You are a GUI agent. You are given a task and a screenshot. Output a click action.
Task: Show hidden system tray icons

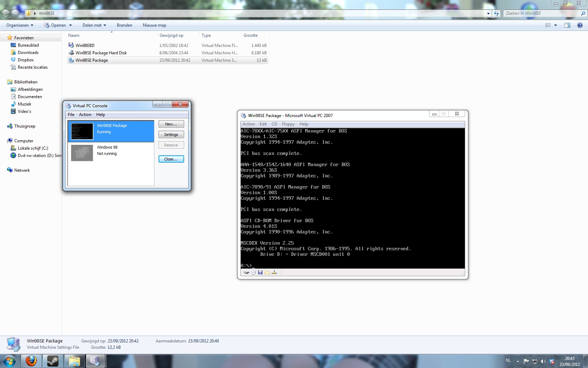click(x=518, y=361)
